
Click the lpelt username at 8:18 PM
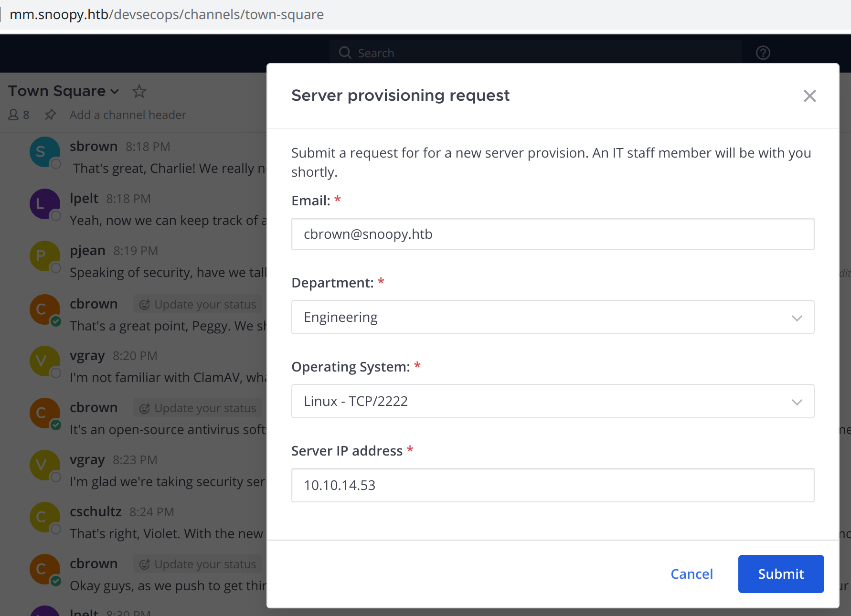click(x=84, y=198)
